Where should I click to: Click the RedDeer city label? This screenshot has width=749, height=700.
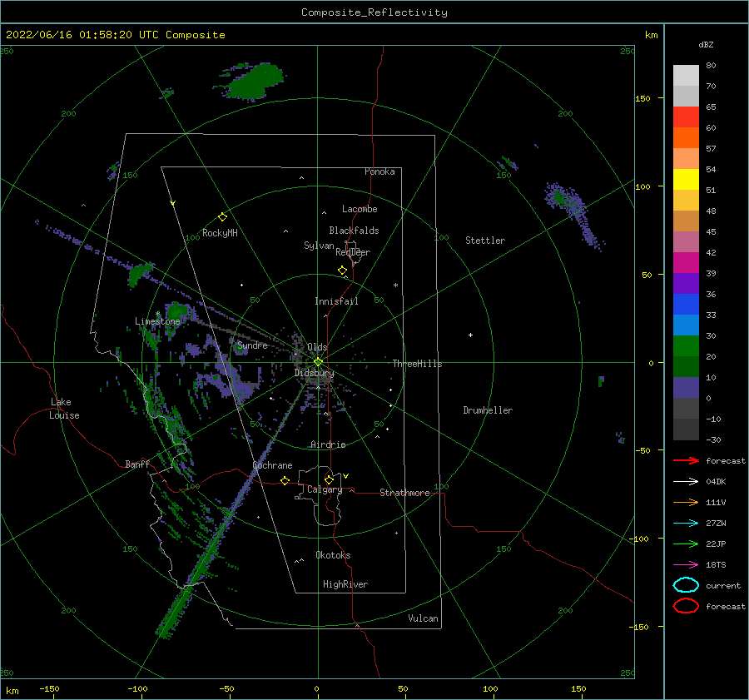[353, 252]
